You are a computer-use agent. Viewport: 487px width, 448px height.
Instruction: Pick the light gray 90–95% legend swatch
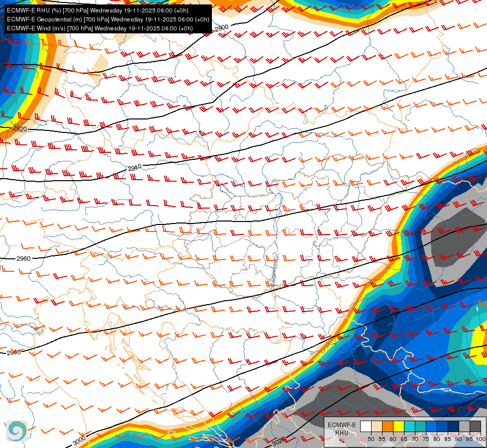[x=465, y=426]
